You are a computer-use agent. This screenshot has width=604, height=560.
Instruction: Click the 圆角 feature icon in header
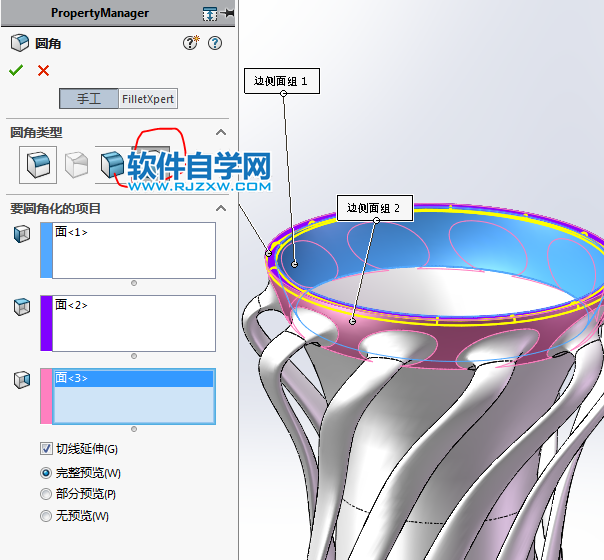coord(20,43)
